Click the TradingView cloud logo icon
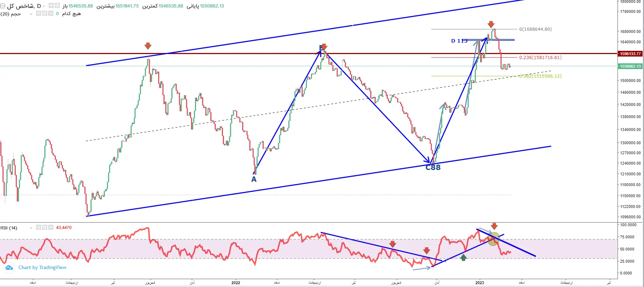The height and width of the screenshot is (287, 644). pos(9,268)
